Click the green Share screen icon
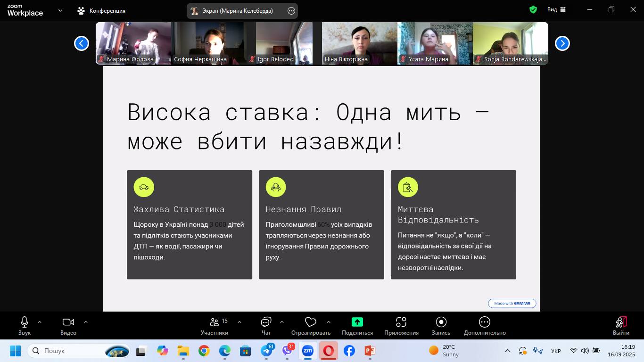 [357, 322]
